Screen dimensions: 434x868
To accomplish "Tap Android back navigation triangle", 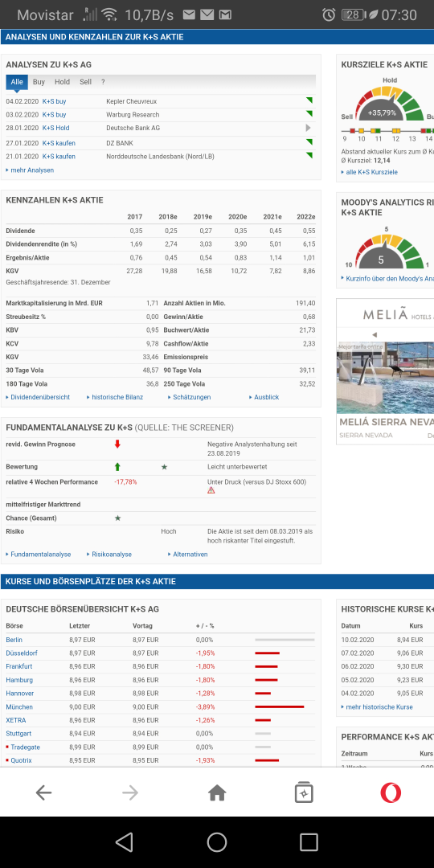I will tap(124, 842).
